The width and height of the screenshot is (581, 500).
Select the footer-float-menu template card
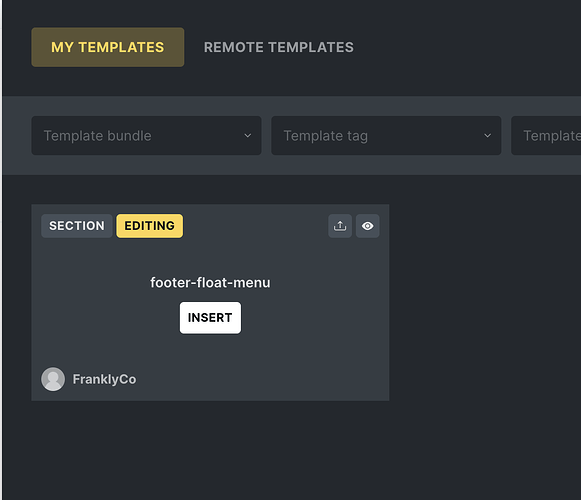(210, 302)
